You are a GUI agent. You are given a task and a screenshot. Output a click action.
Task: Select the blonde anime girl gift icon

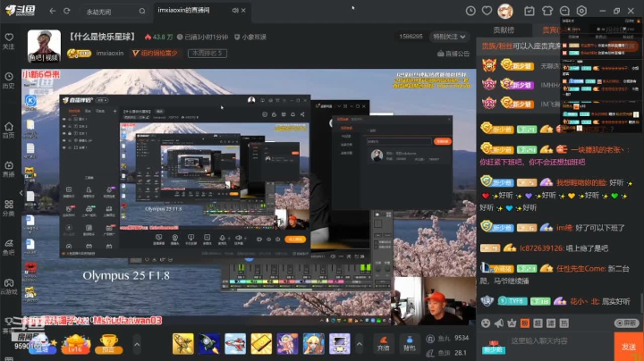313,344
